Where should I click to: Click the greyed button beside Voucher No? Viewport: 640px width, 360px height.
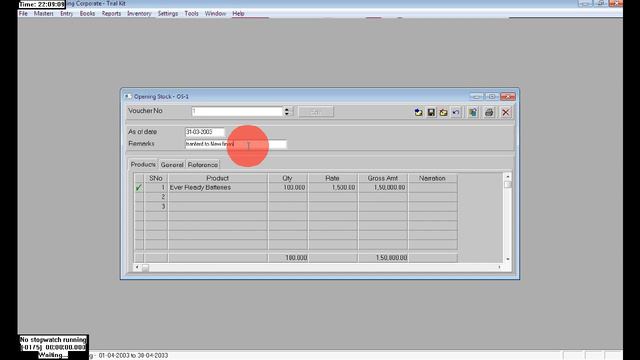[316, 112]
